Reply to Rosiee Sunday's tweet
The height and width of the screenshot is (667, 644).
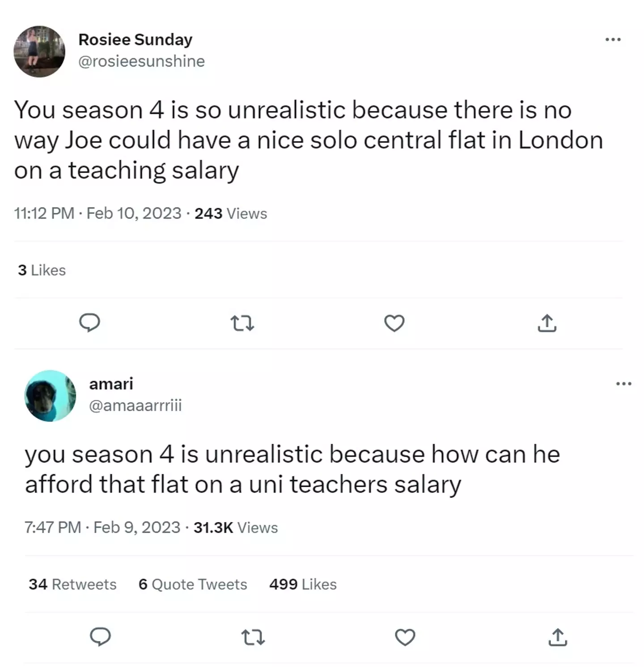pyautogui.click(x=90, y=323)
